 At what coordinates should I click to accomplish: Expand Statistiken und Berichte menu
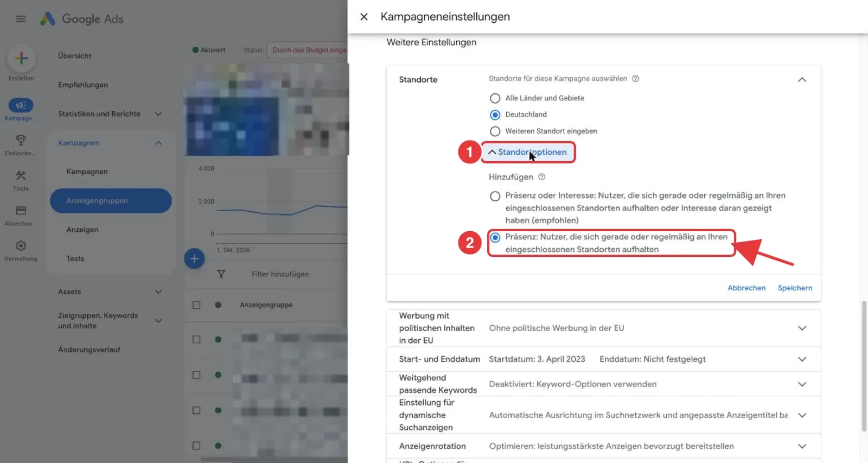(x=158, y=114)
